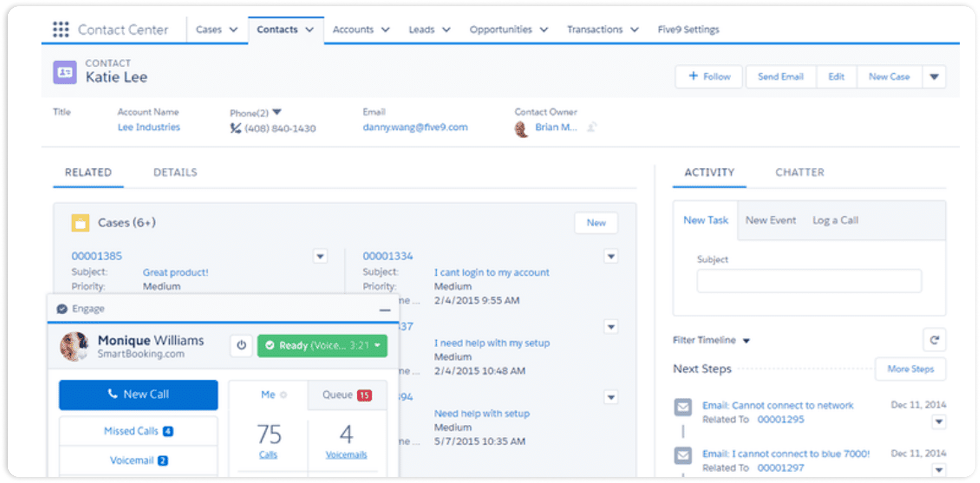Click the Cases folder icon in the Related list
Screen dimensions: 980x483
pyautogui.click(x=80, y=223)
